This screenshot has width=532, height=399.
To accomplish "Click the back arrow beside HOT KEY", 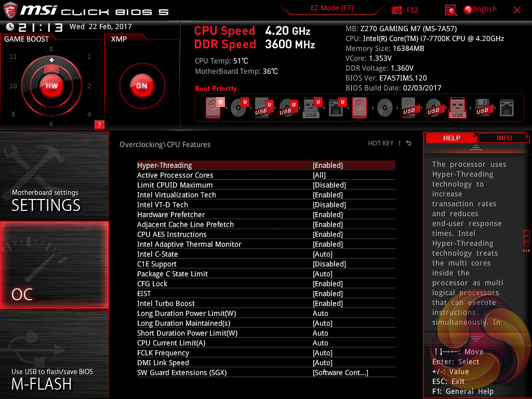I will click(x=409, y=143).
